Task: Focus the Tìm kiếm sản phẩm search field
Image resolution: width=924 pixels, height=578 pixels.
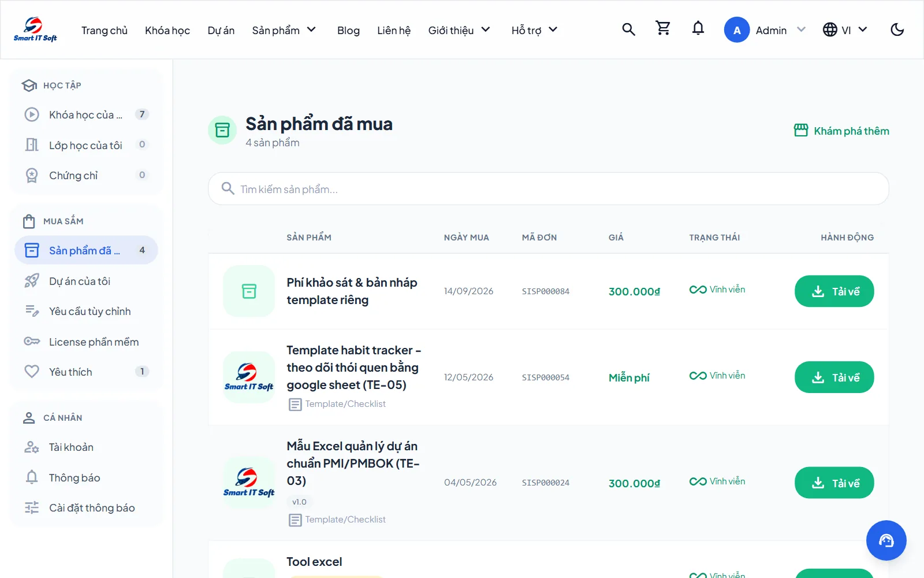Action: tap(549, 188)
